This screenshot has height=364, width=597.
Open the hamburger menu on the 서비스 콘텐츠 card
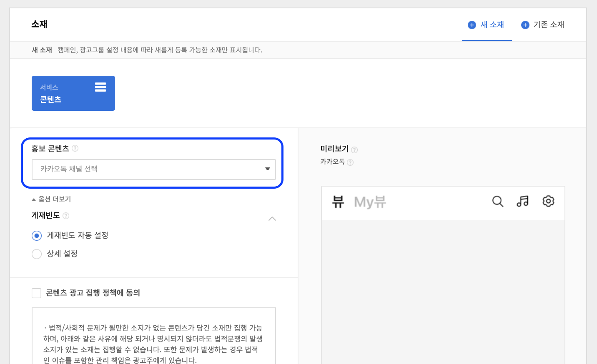tap(100, 87)
